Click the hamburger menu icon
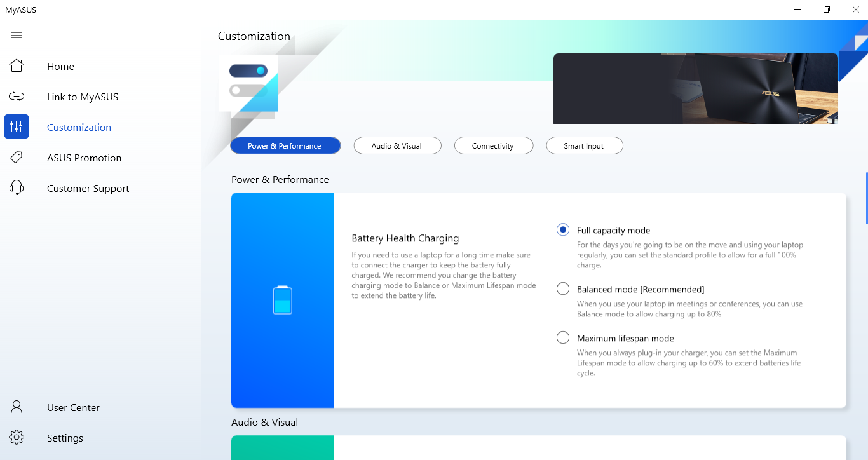This screenshot has width=868, height=460. point(17,36)
